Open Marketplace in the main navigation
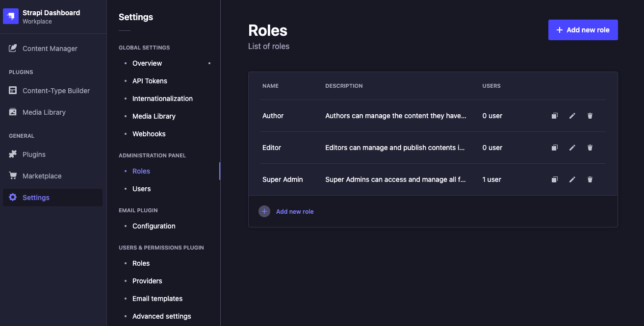Screen dimensions: 644x326 coord(53,176)
